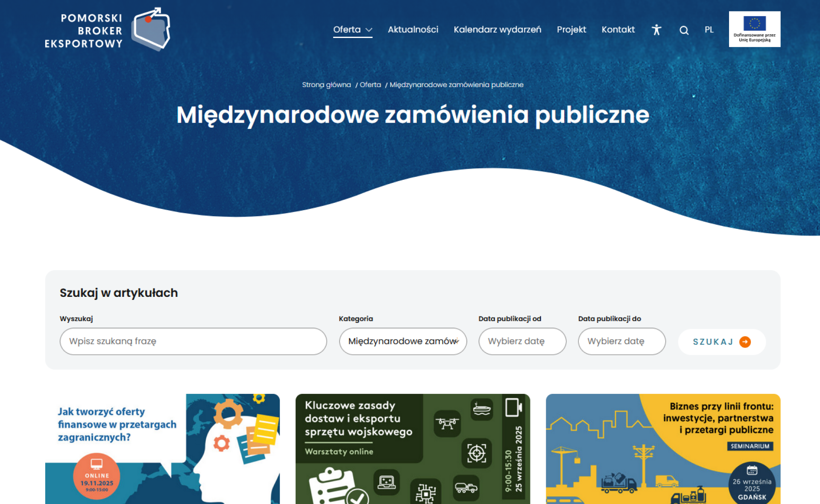This screenshot has height=504, width=820.
Task: Open the accessibility options icon
Action: pos(656,30)
